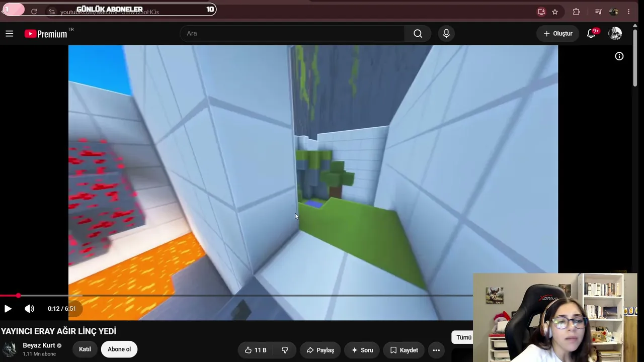Viewport: 644px width, 362px height.
Task: Click the site info icon in address bar
Action: pyautogui.click(x=52, y=12)
